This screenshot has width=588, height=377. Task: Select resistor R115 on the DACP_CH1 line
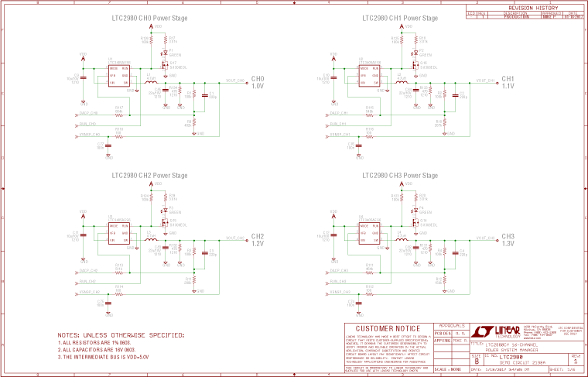pyautogui.click(x=369, y=115)
